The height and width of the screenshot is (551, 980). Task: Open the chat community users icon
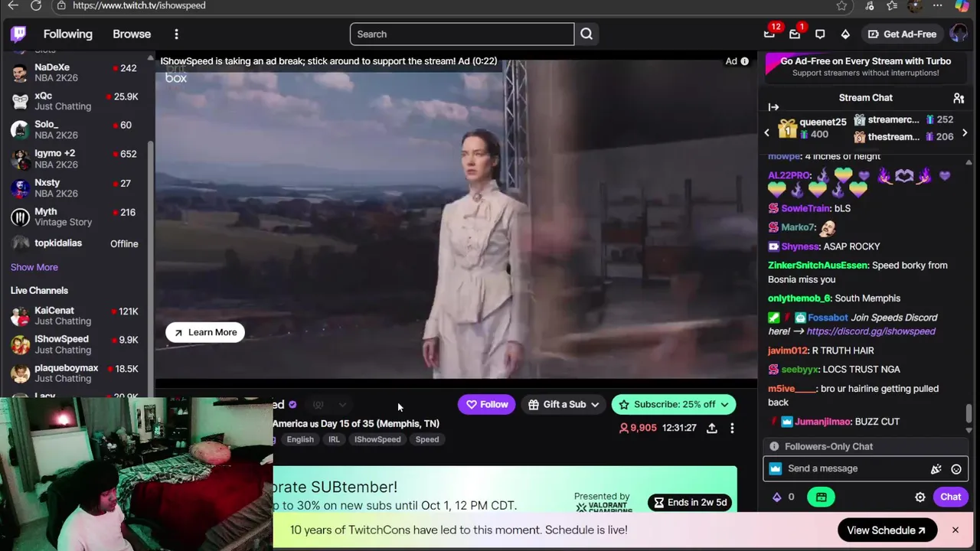click(959, 98)
